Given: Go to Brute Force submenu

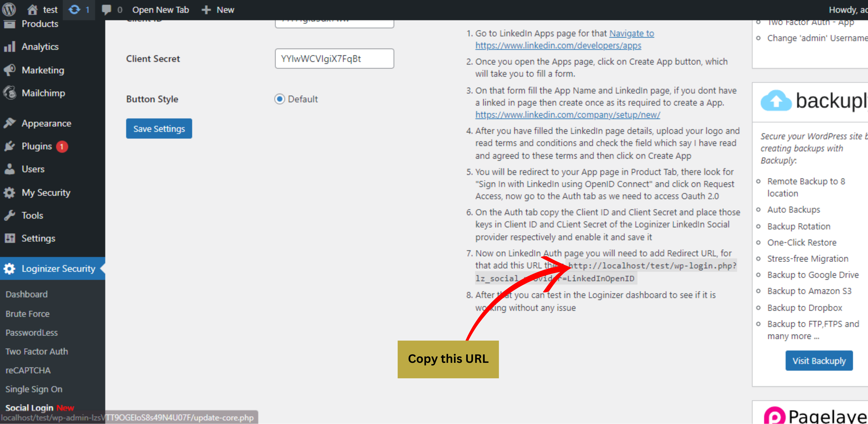Looking at the screenshot, I should pos(28,314).
